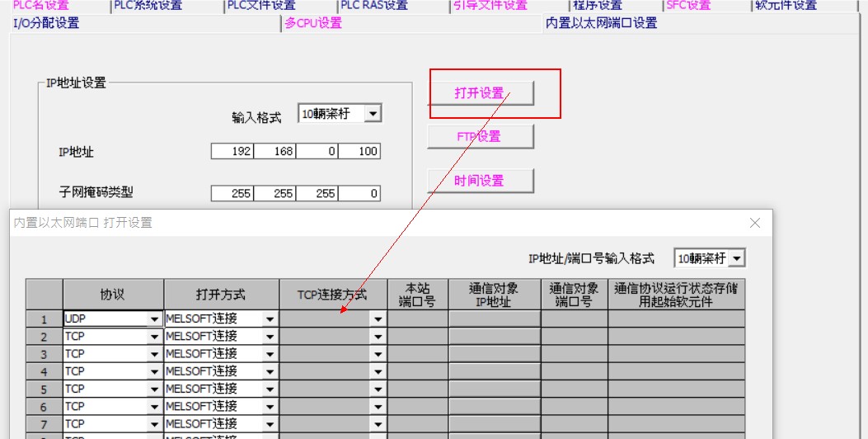This screenshot has width=868, height=439.
Task: Expand row 3 打开方式 MELSOFT连接 dropdown
Action: pos(270,354)
